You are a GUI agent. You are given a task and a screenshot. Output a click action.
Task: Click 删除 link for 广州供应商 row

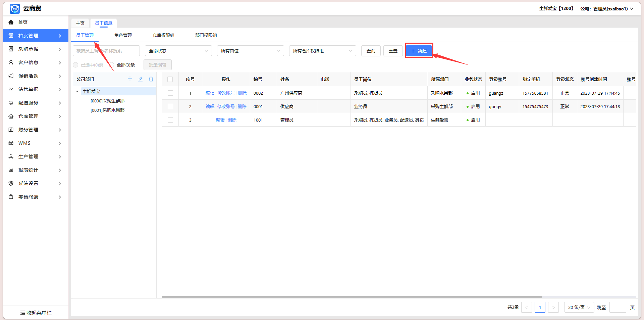click(242, 93)
